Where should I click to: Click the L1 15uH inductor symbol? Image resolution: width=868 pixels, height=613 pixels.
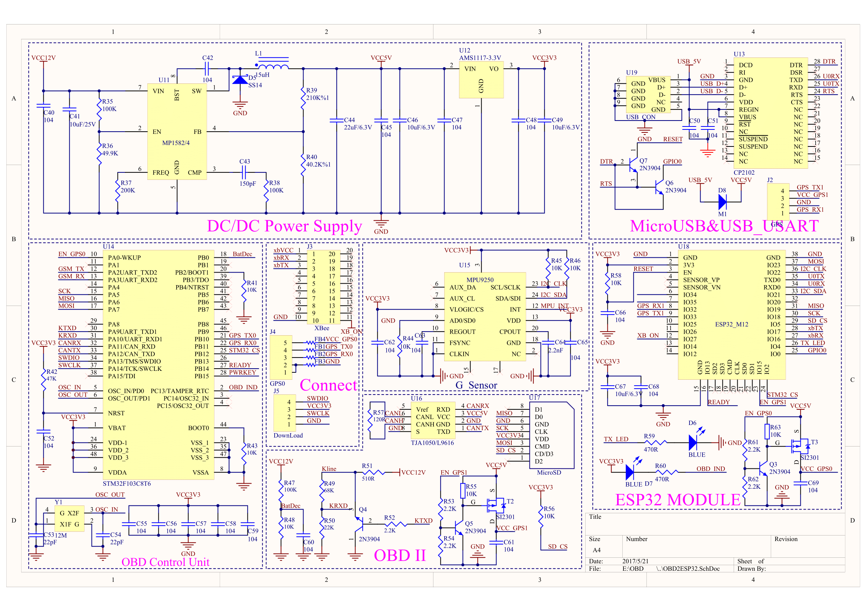pyautogui.click(x=273, y=63)
